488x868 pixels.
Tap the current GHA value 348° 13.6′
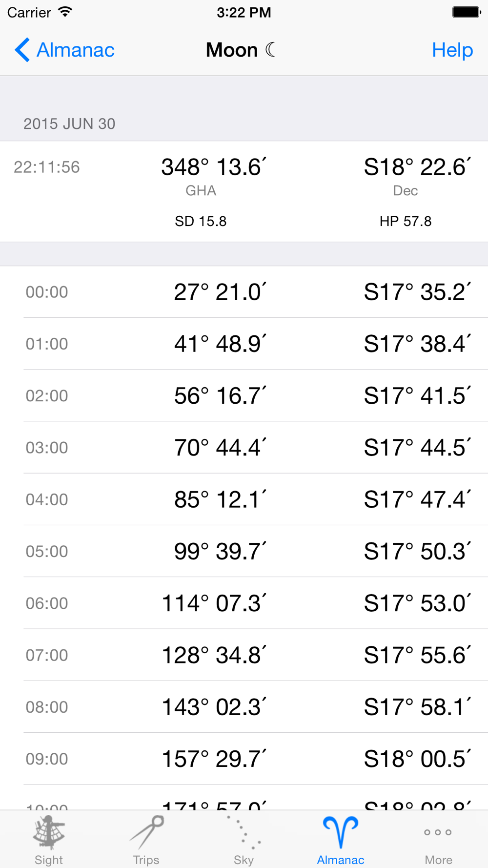[214, 167]
